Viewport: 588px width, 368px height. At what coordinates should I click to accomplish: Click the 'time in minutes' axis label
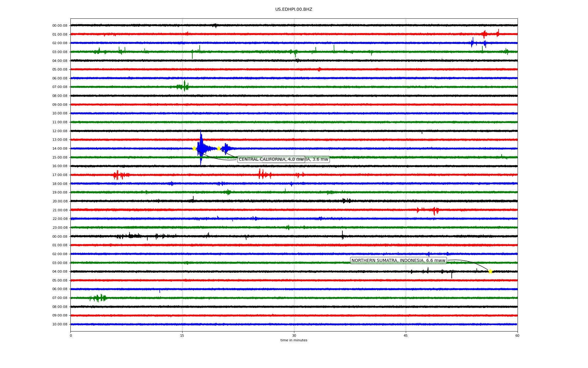[293, 340]
